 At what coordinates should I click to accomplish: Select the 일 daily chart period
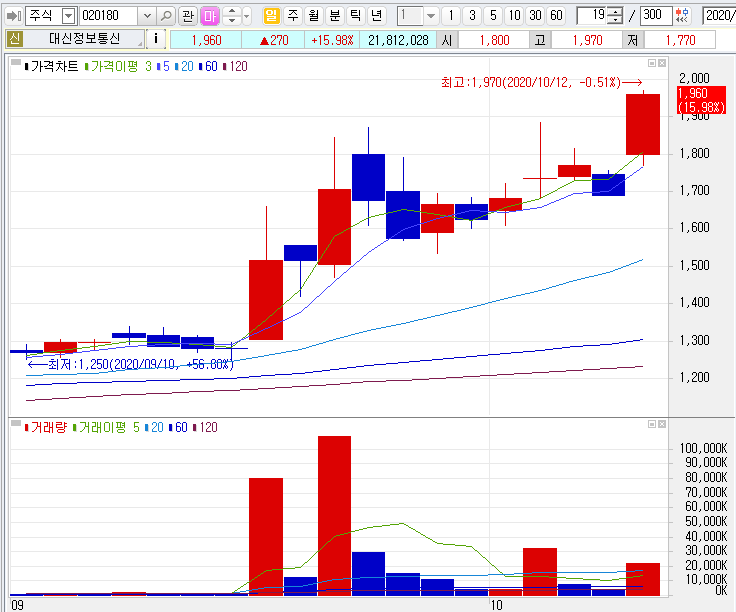(271, 16)
